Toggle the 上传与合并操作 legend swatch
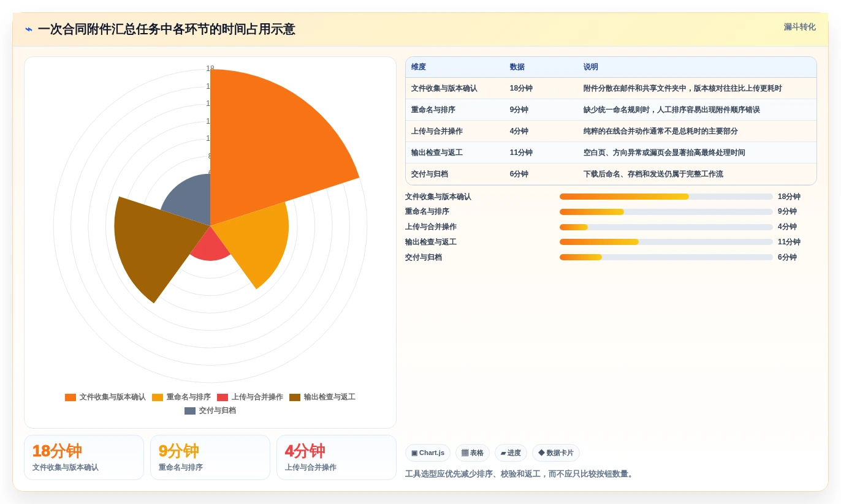 coord(223,397)
